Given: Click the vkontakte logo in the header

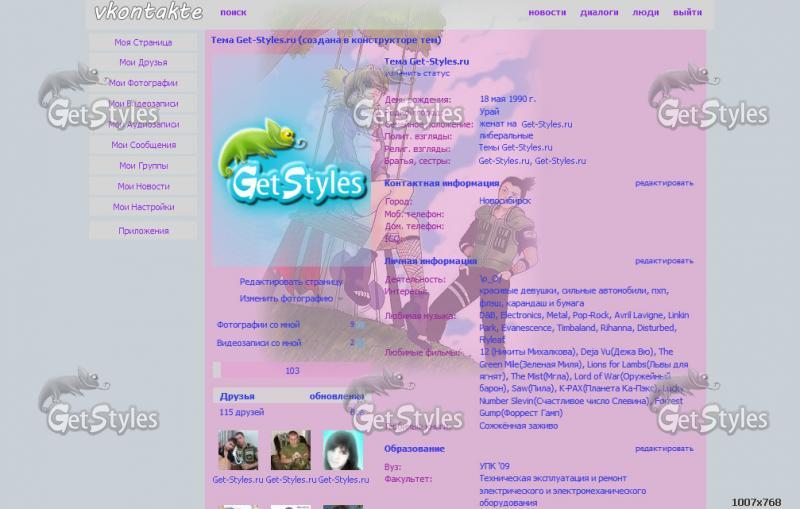Looking at the screenshot, I should pyautogui.click(x=148, y=12).
